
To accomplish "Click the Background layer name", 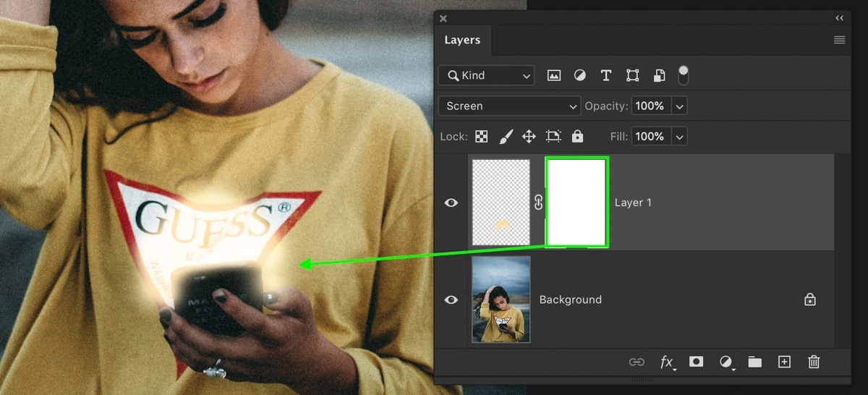I will click(571, 300).
